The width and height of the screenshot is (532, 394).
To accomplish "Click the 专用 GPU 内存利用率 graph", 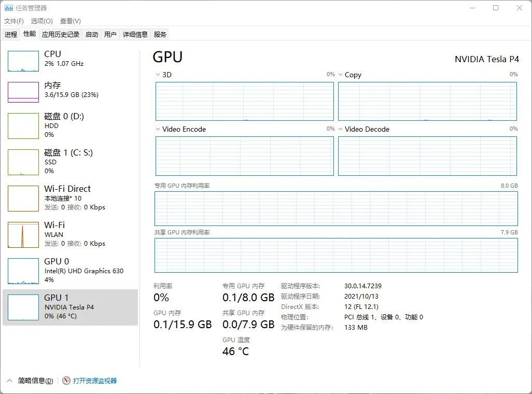I will (x=336, y=208).
